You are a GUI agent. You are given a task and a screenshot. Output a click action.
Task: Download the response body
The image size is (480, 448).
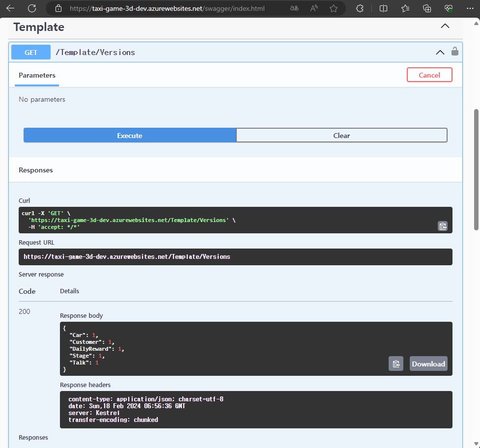[428, 364]
